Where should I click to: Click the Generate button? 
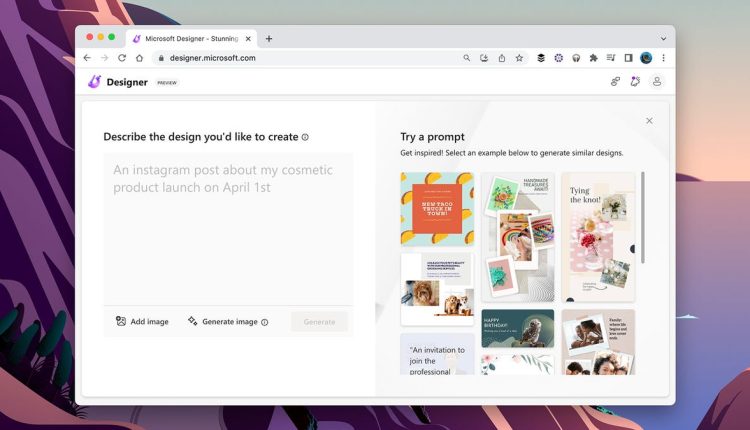tap(319, 322)
